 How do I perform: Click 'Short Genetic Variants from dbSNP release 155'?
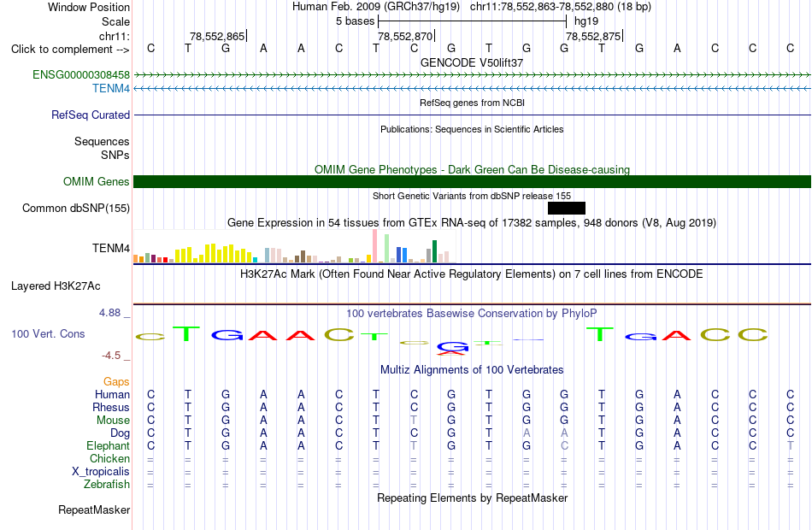[x=472, y=196]
